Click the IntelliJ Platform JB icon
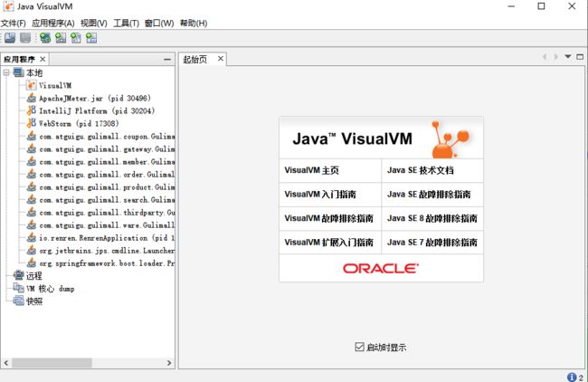 (x=32, y=110)
